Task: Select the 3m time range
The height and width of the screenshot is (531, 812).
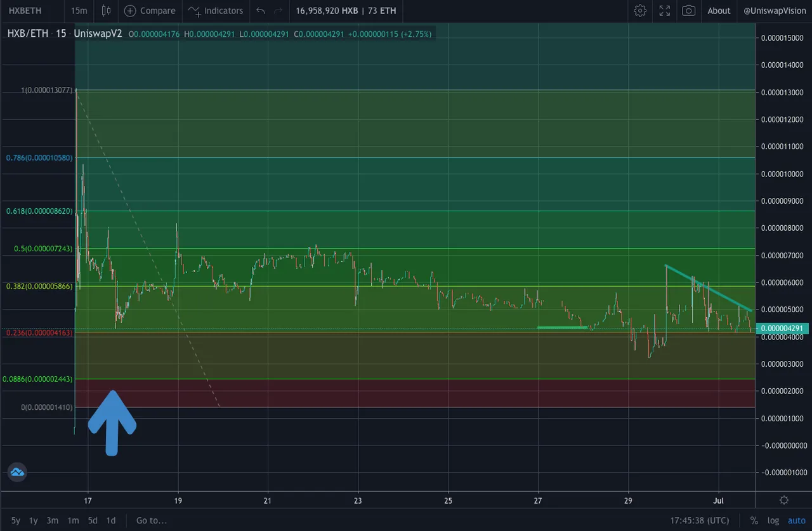Action: point(53,520)
